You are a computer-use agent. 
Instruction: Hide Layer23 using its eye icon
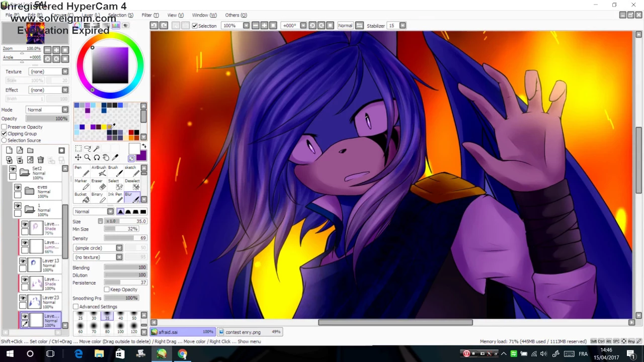click(x=23, y=298)
